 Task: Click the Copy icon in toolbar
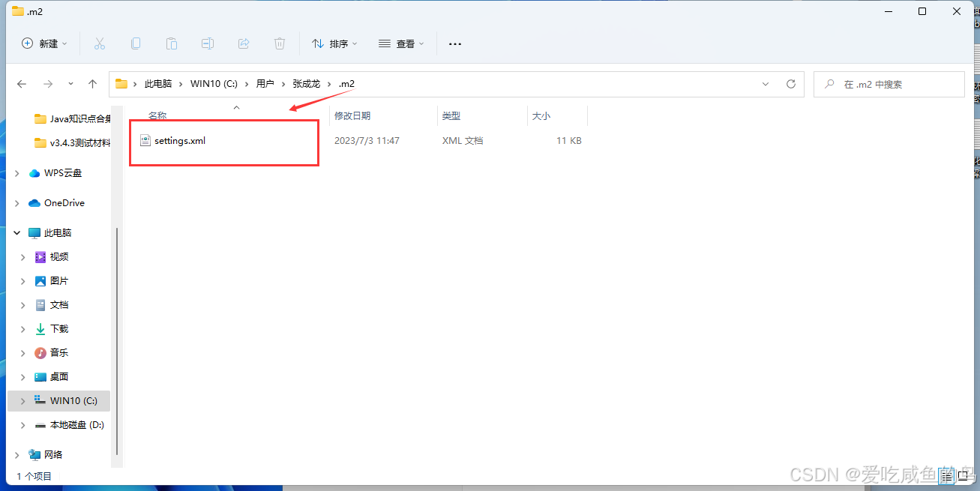[136, 43]
